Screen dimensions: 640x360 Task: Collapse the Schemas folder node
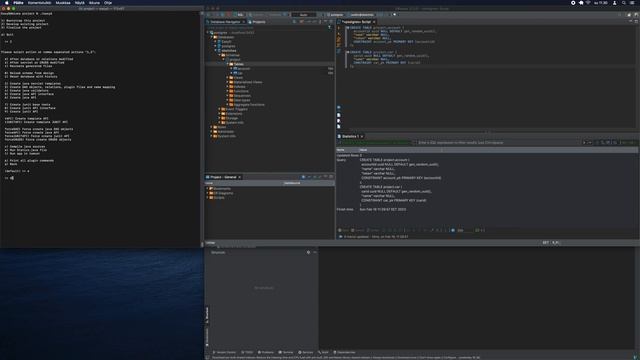pos(219,55)
